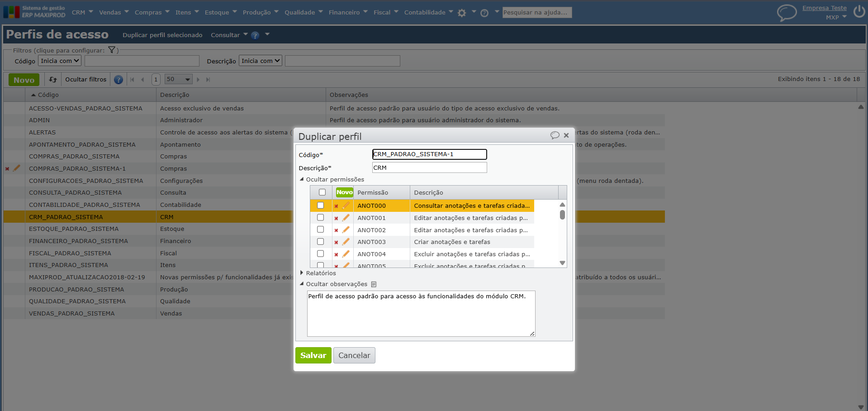Screen dimensions: 868x411
Task: Configure filters with the funnel icon
Action: pyautogui.click(x=112, y=50)
